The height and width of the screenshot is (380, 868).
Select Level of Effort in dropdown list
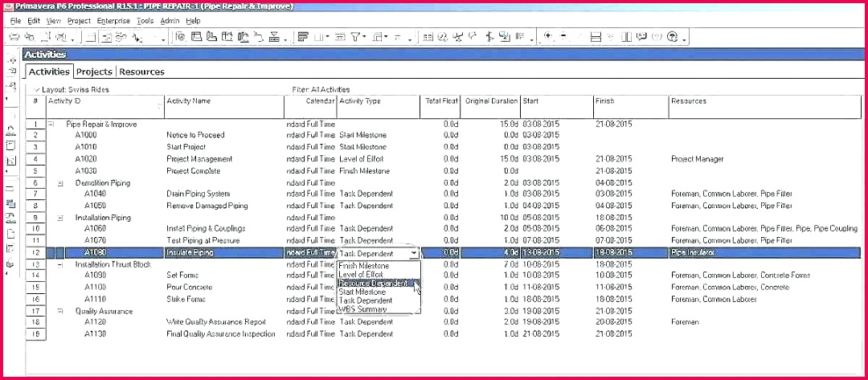coord(379,274)
